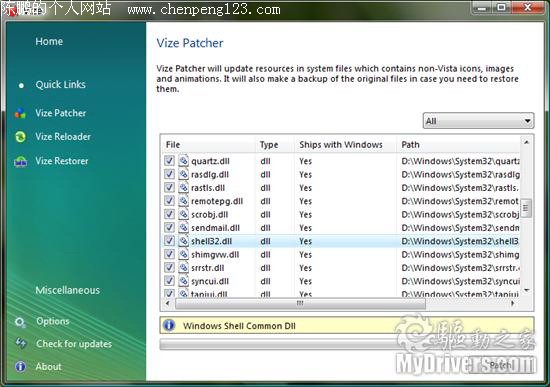Click the horizontal scrollbar thumb
550x387 pixels.
pos(300,303)
